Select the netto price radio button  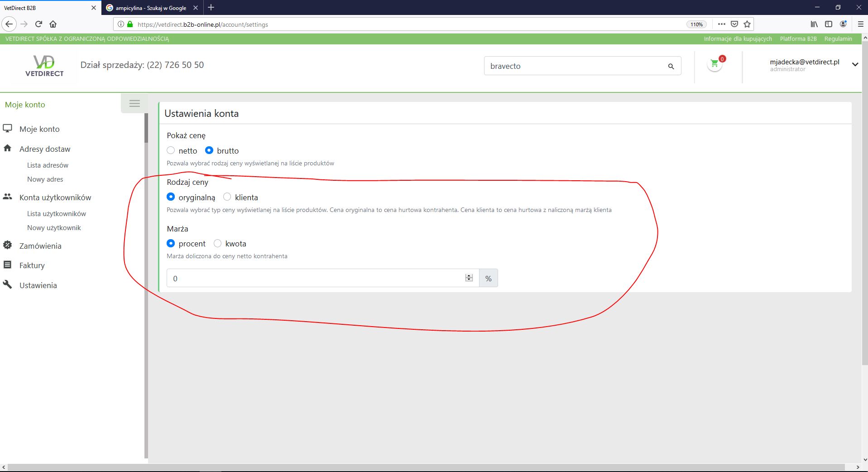(x=171, y=150)
